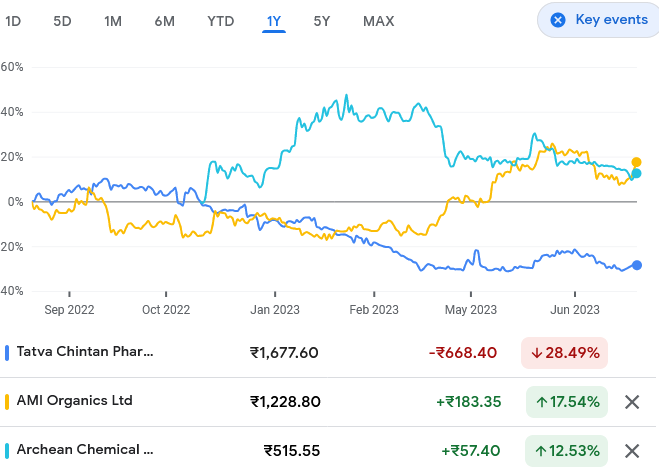659x474 pixels.
Task: Click the green 12.53% change badge
Action: [566, 451]
